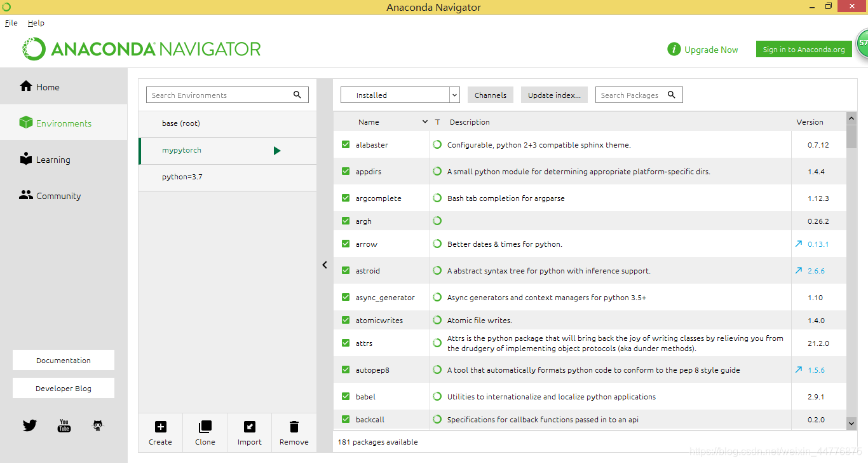Switch to the Learning tab
868x463 pixels.
[x=64, y=159]
